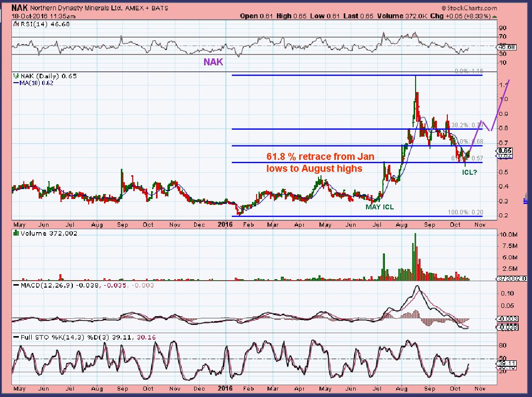The width and height of the screenshot is (532, 397).
Task: Click the NAK (Daily) 0.65 legend label
Action: [x=49, y=76]
